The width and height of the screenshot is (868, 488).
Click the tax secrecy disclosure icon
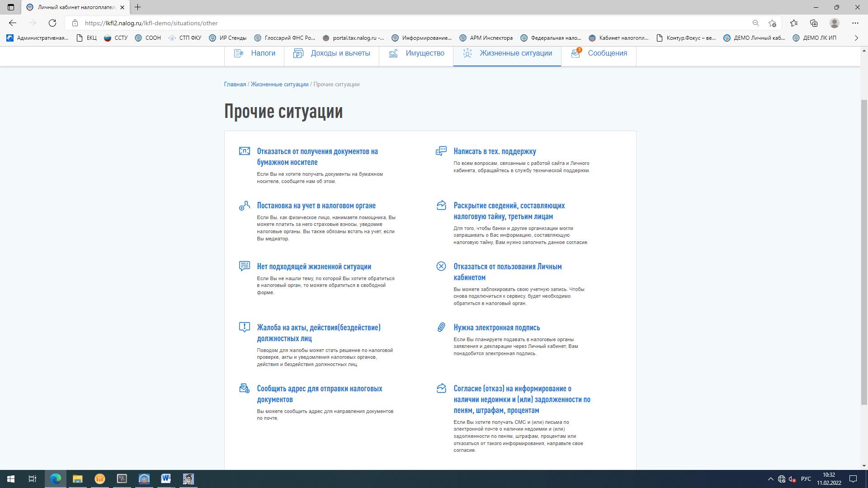pyautogui.click(x=441, y=205)
